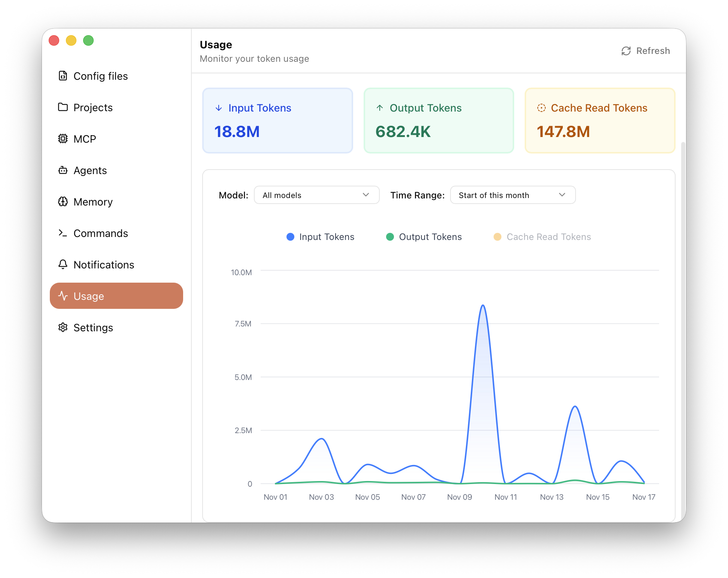Click the Nov 09 chart peak
Image resolution: width=728 pixels, height=578 pixels.
pyautogui.click(x=483, y=306)
